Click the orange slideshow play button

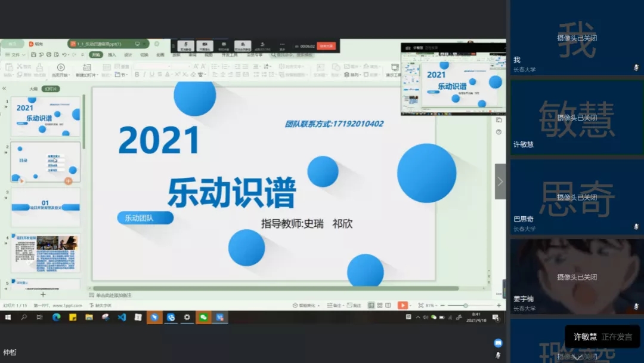point(403,305)
